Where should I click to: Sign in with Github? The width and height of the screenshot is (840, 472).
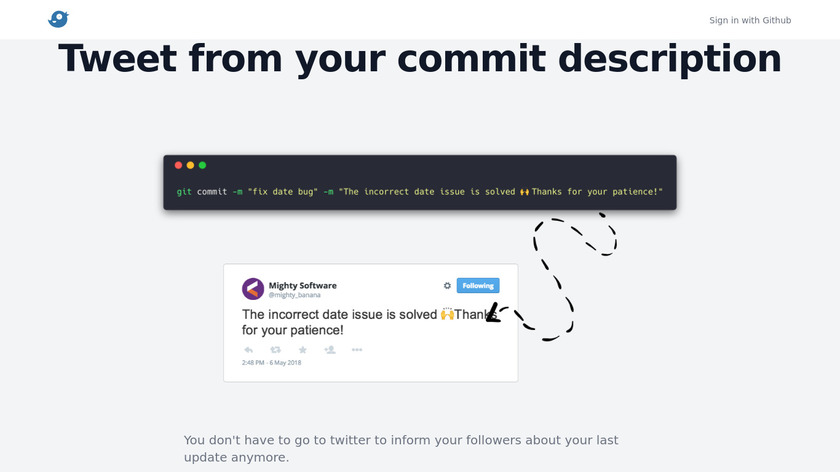click(750, 20)
